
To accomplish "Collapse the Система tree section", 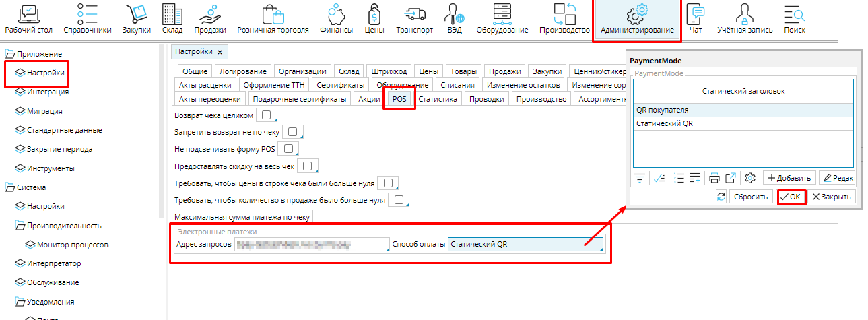I will pos(10,187).
